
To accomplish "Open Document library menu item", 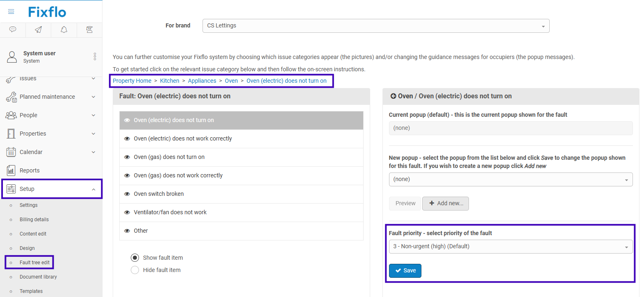I will coord(38,277).
